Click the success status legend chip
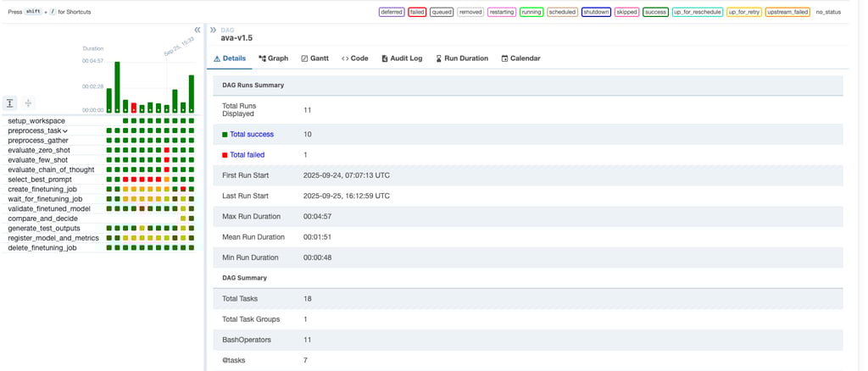868x371 pixels. pos(655,12)
